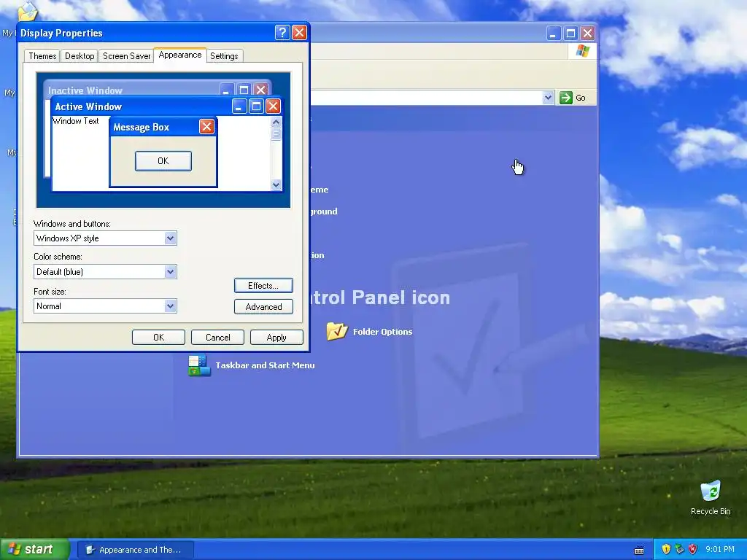Viewport: 747px width, 560px height.
Task: Click the green Go arrow button
Action: click(x=566, y=98)
